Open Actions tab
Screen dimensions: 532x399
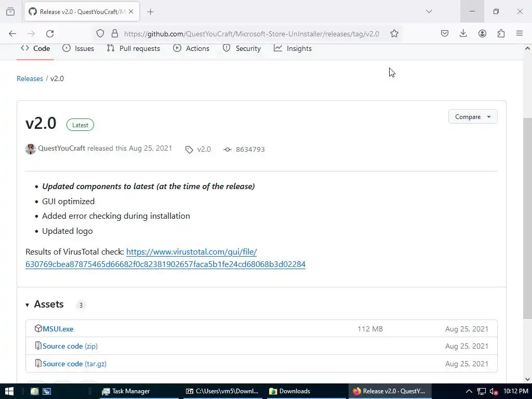(x=191, y=48)
